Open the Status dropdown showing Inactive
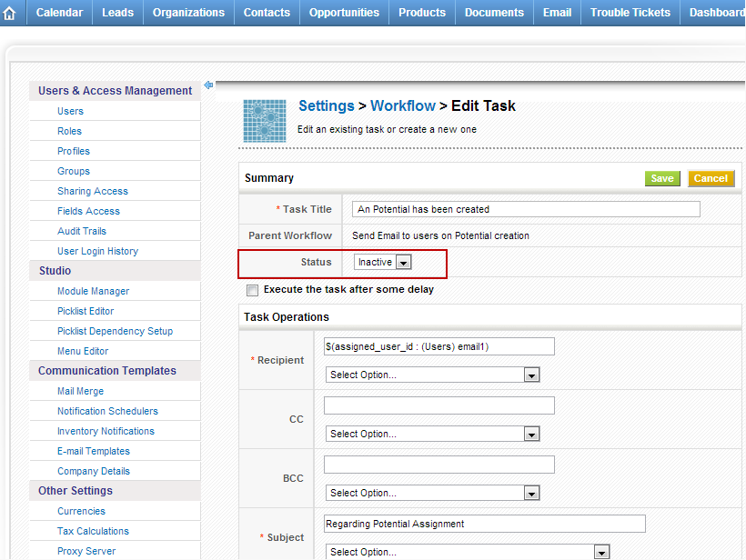Image resolution: width=746 pixels, height=560 pixels. [383, 262]
